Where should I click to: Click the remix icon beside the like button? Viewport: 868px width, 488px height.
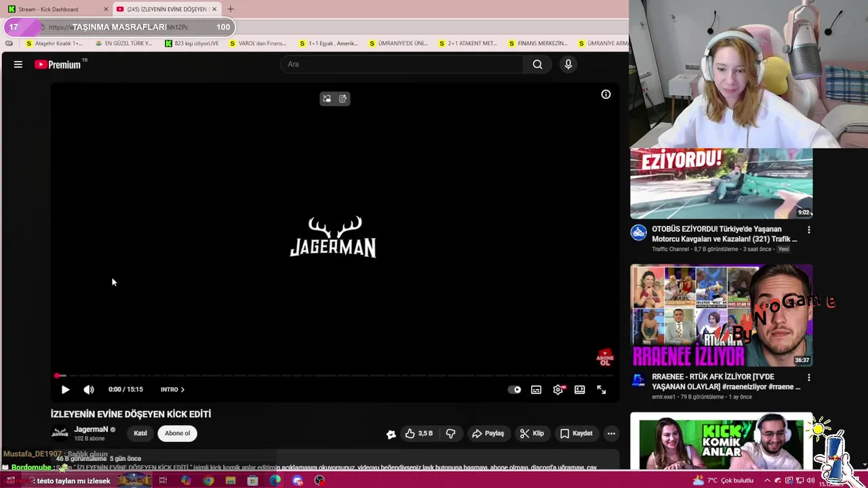pyautogui.click(x=391, y=434)
